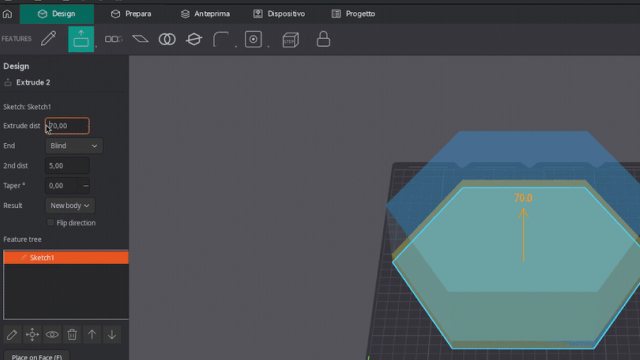This screenshot has height=360, width=640.
Task: Open the Progetto tab
Action: click(353, 14)
